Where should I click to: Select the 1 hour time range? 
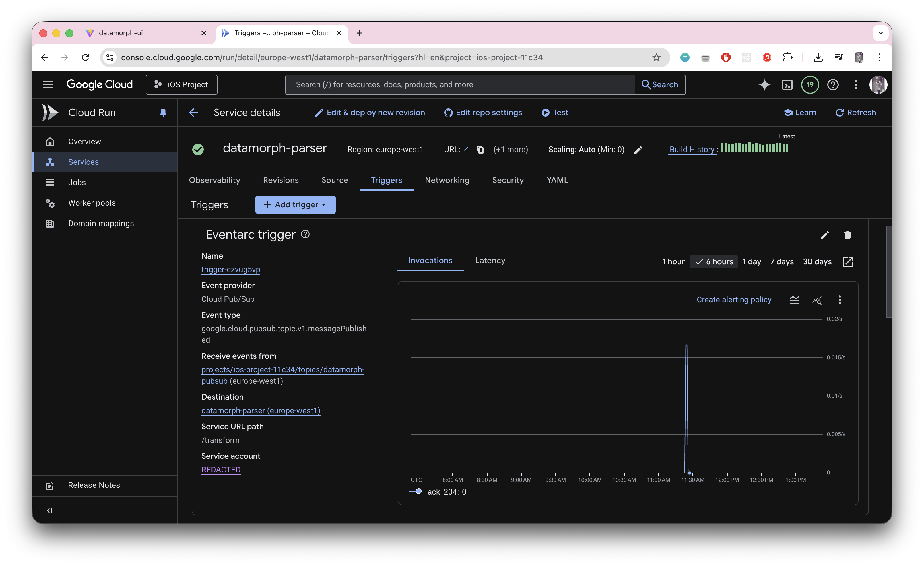[x=673, y=262]
